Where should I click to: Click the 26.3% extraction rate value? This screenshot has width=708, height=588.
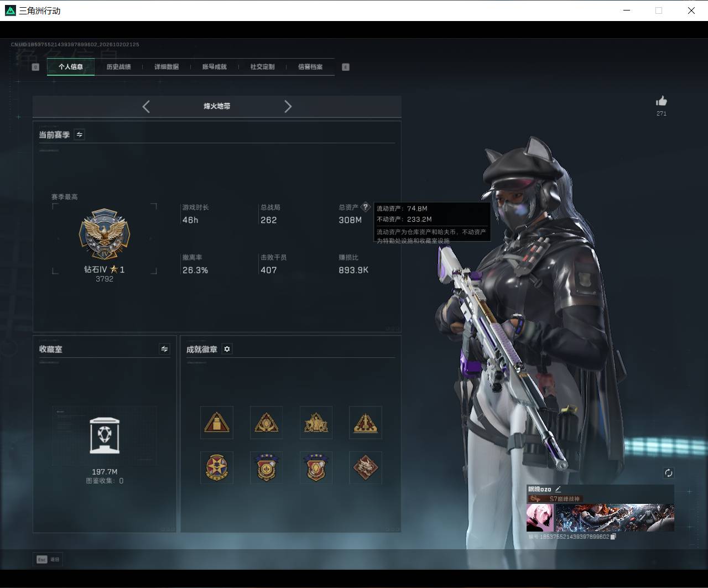[195, 270]
